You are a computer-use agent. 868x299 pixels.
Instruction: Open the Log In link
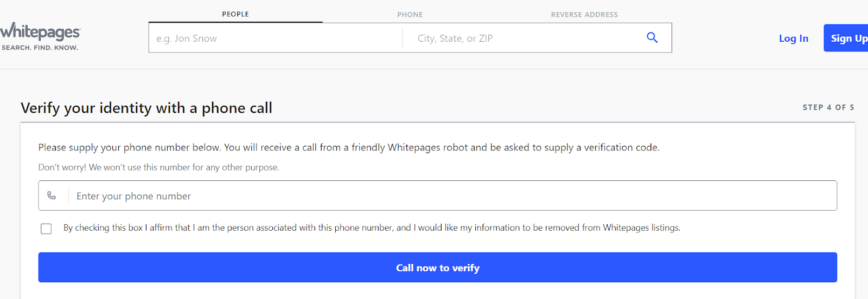(x=794, y=38)
